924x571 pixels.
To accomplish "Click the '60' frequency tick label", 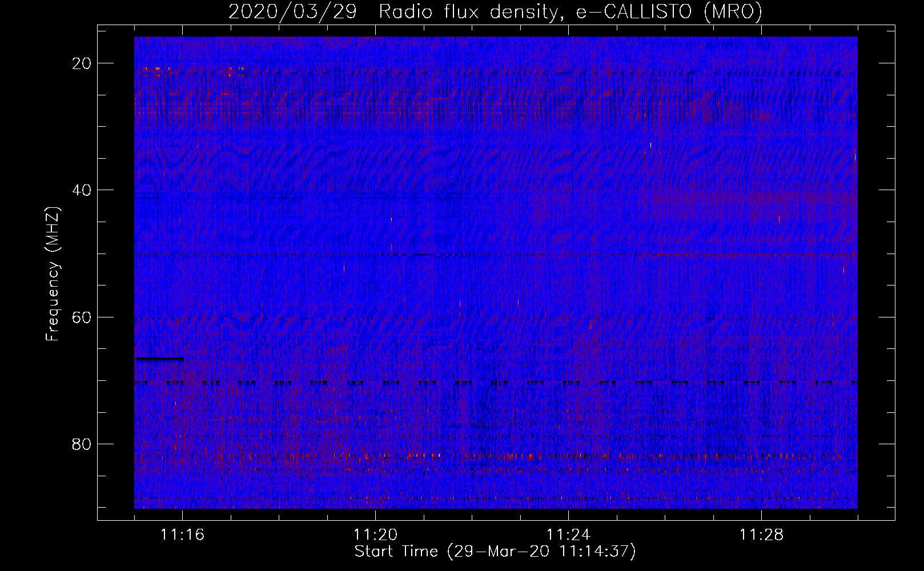I will (x=82, y=317).
